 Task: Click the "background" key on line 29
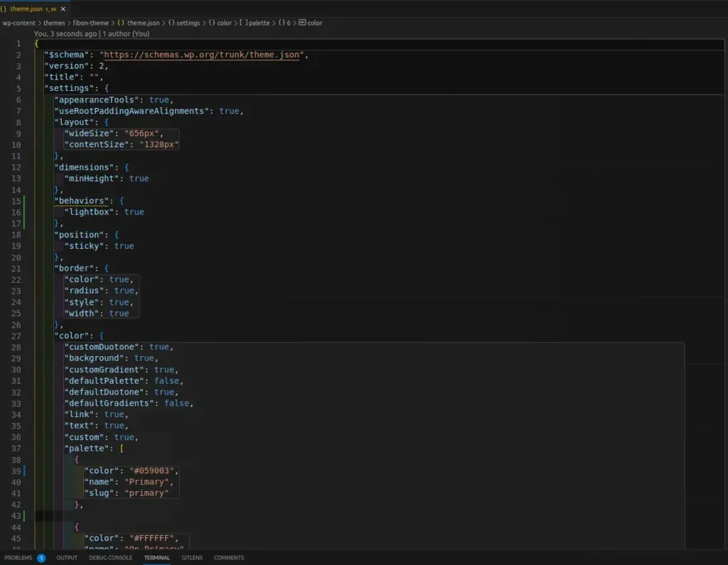(94, 358)
